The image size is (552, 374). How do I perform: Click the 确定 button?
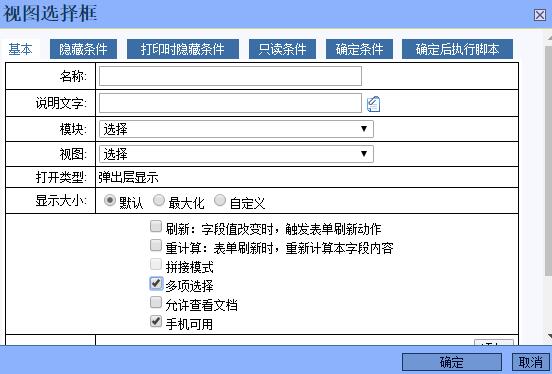pyautogui.click(x=452, y=362)
